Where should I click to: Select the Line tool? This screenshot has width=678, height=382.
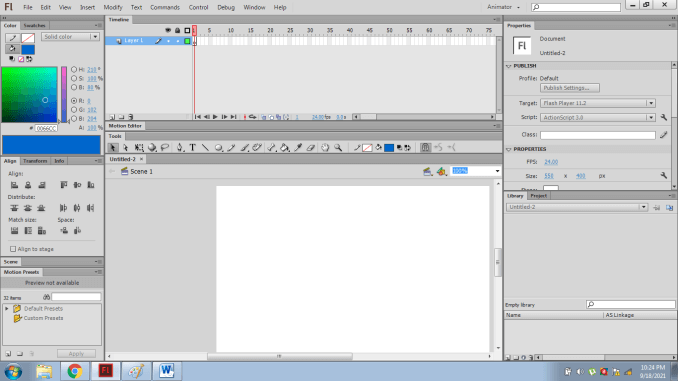click(205, 148)
